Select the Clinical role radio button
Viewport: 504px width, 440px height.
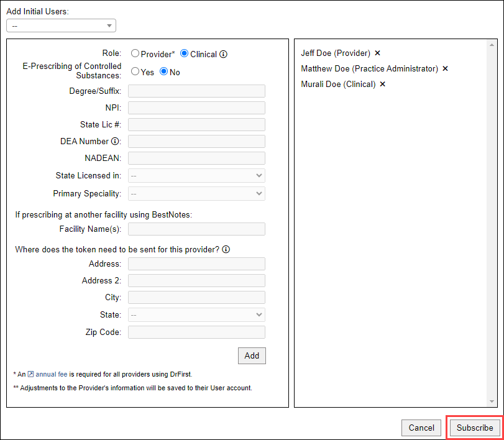point(184,53)
